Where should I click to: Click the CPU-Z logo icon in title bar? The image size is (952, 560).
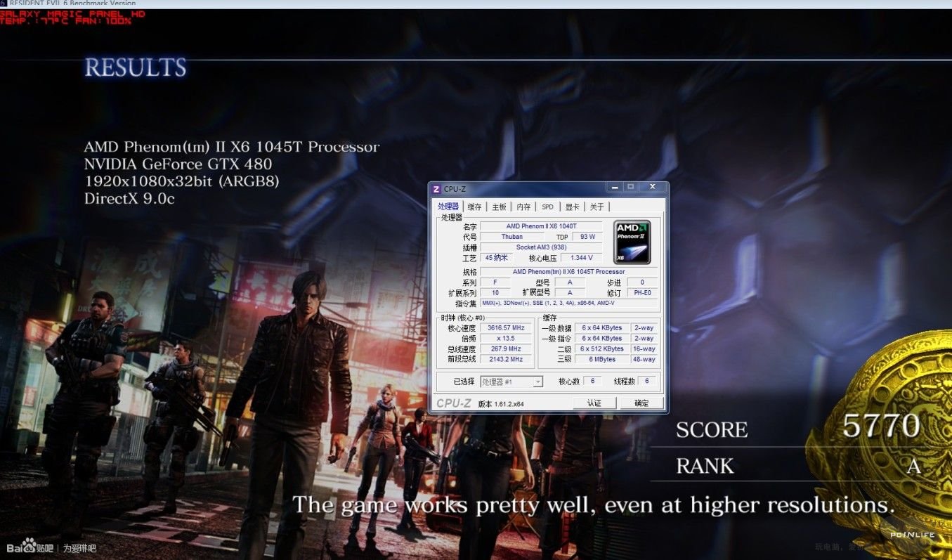436,189
